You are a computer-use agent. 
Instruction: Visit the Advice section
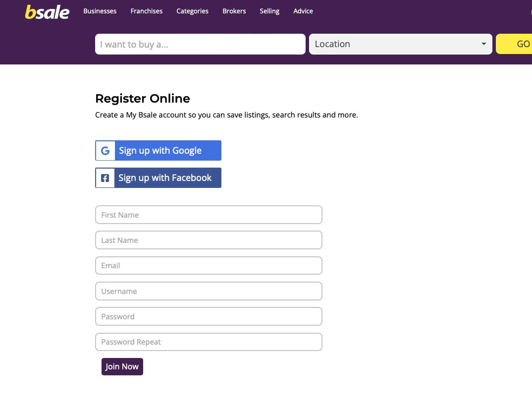(x=303, y=11)
